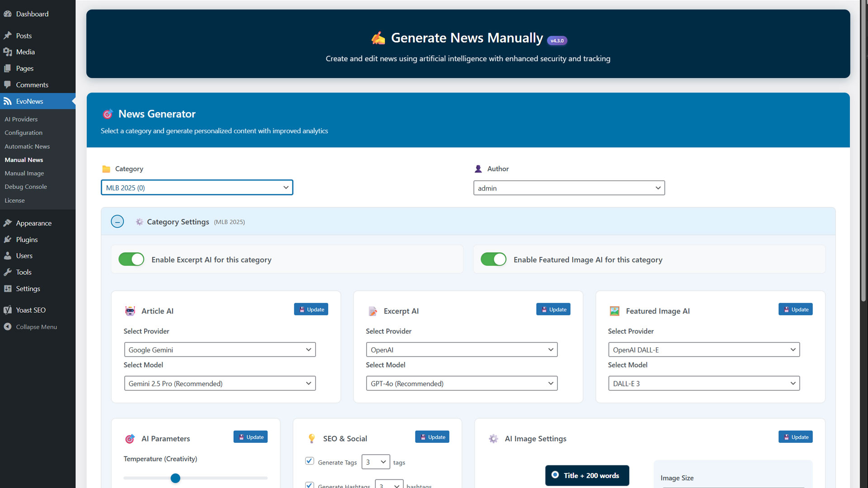Click the Comments bubble icon
Viewport: 868px width, 488px height.
tap(8, 84)
